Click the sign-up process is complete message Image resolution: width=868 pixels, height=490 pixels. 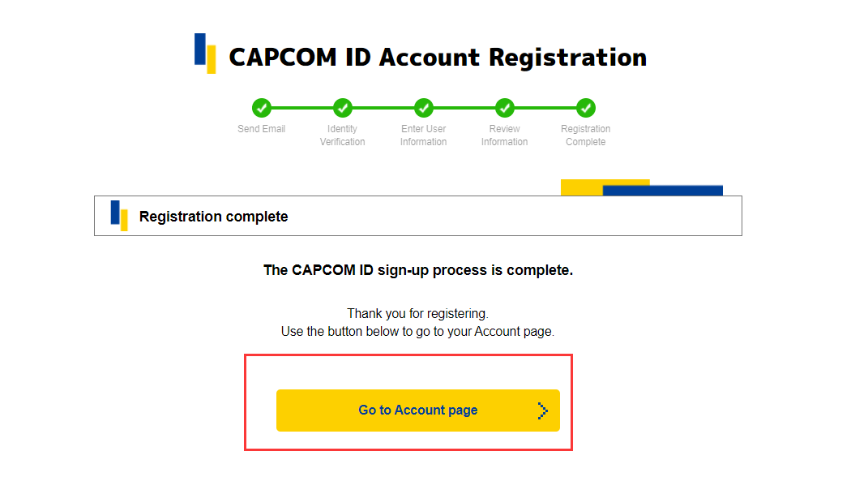click(418, 270)
